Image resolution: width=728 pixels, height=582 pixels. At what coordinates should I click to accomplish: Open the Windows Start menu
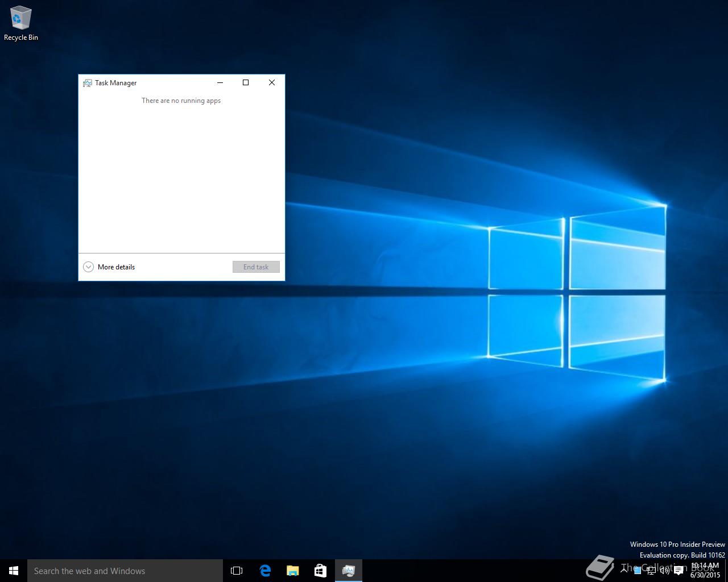click(x=14, y=571)
